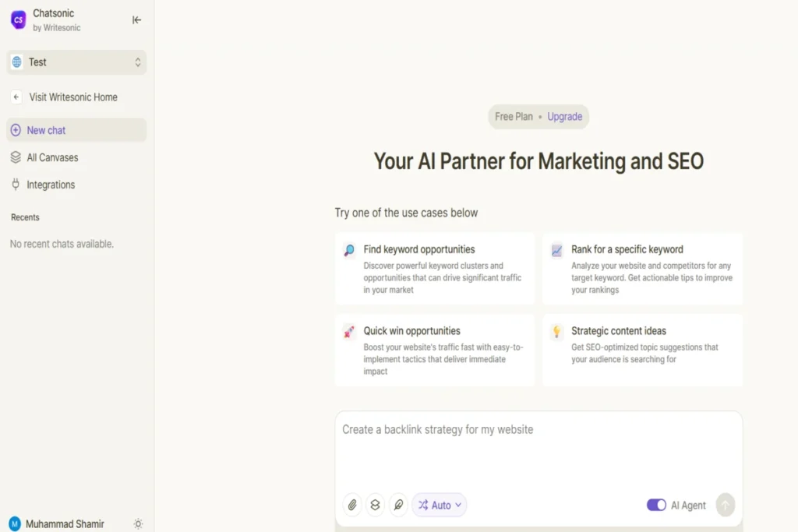Click the 'Your AI Partner for Marketing and SEO' heading

[x=538, y=161]
